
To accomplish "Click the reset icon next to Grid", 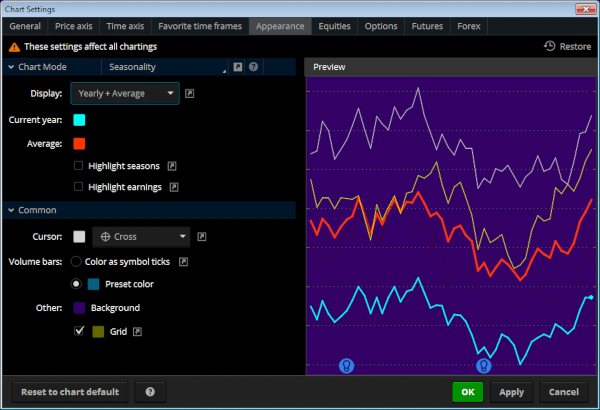I will click(x=138, y=330).
